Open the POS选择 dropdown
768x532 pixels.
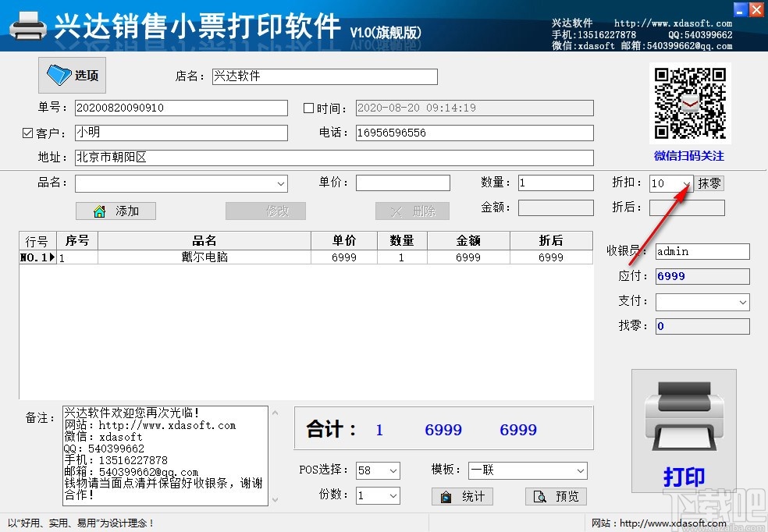(392, 470)
